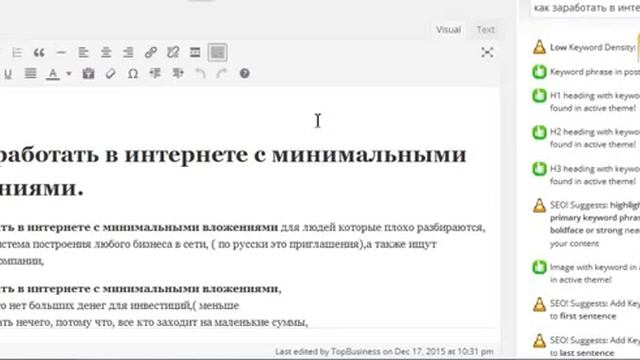This screenshot has height=360, width=640.
Task: Toggle underline formatting
Action: 8,74
